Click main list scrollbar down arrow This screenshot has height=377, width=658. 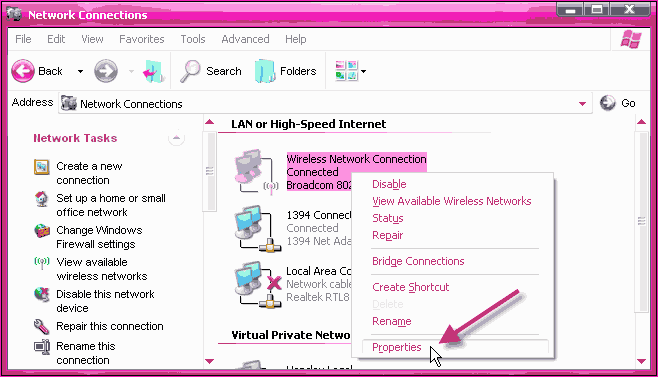point(641,361)
